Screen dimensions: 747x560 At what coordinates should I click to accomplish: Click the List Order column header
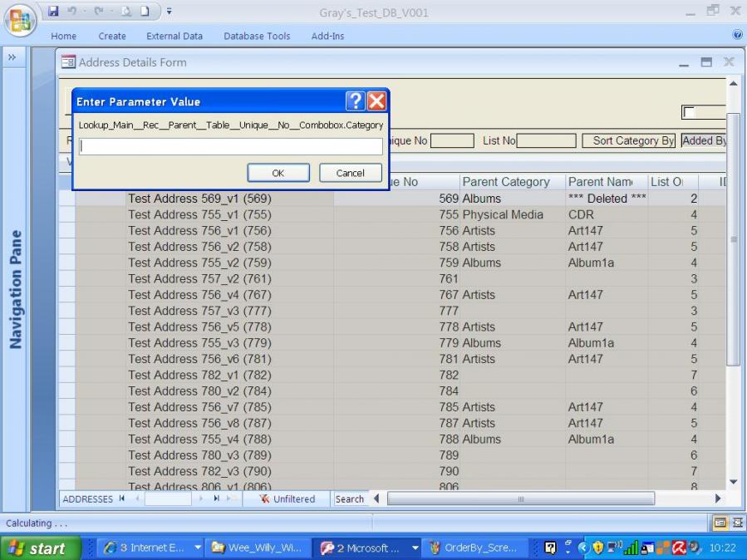(672, 182)
